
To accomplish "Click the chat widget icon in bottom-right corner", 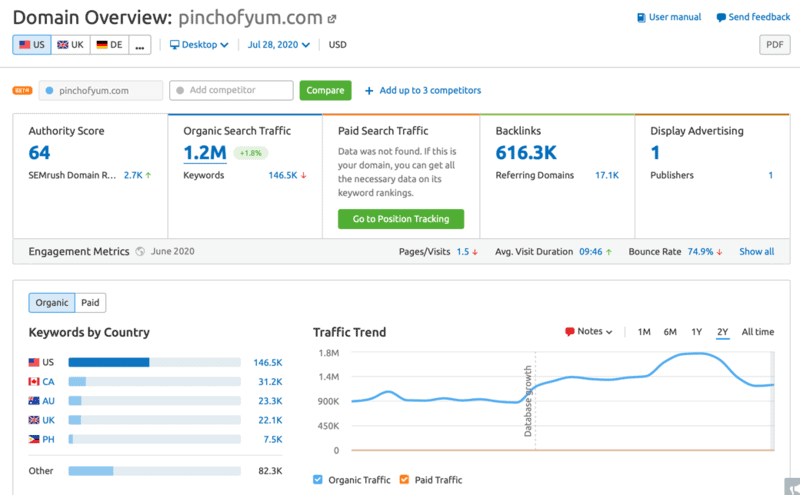I will pyautogui.click(x=792, y=487).
